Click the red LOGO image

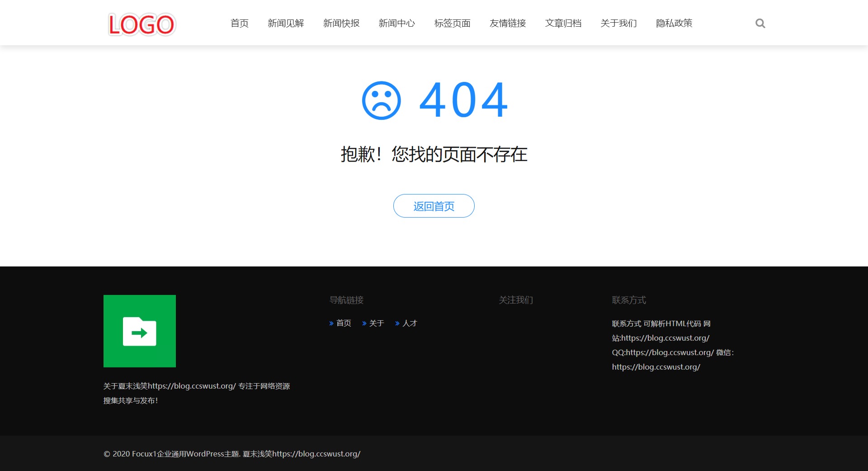(x=142, y=24)
